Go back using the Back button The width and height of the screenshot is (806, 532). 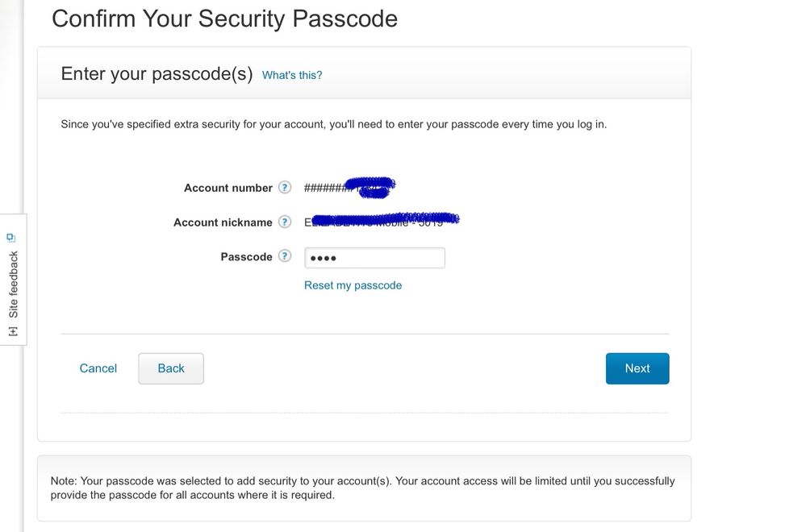[171, 368]
